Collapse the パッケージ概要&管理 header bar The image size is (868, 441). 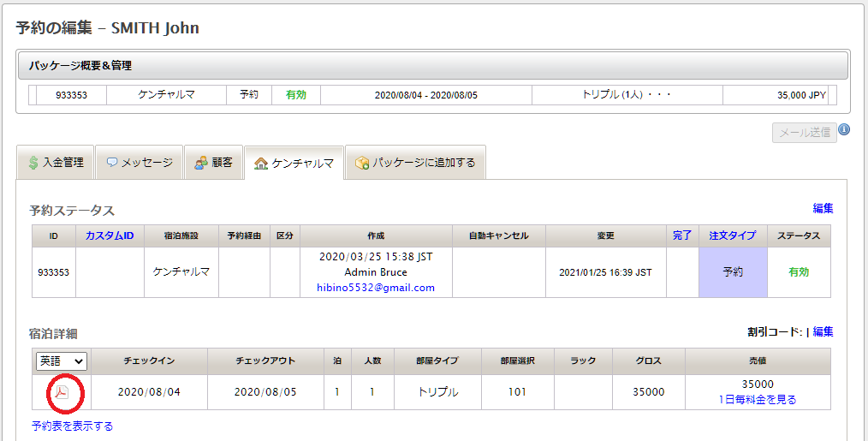[x=432, y=65]
